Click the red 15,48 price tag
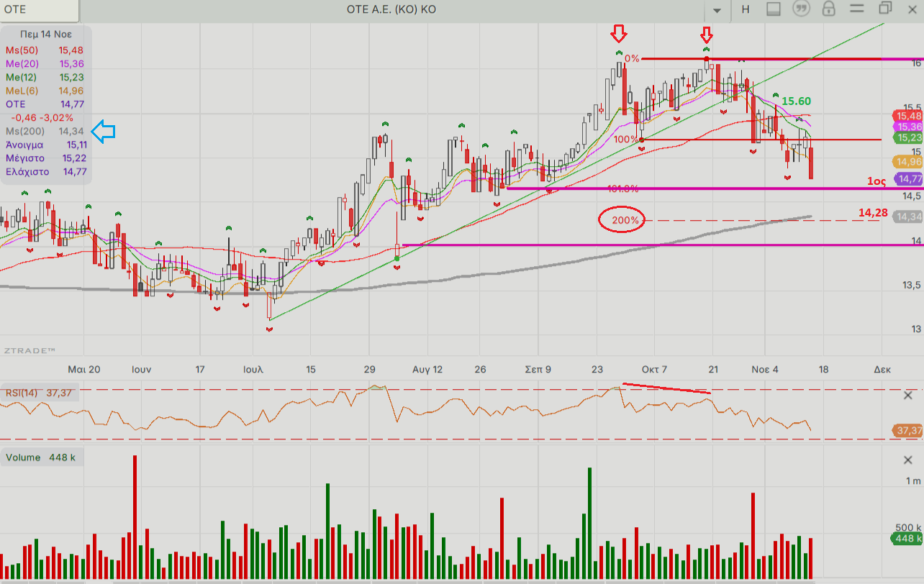 (x=907, y=116)
